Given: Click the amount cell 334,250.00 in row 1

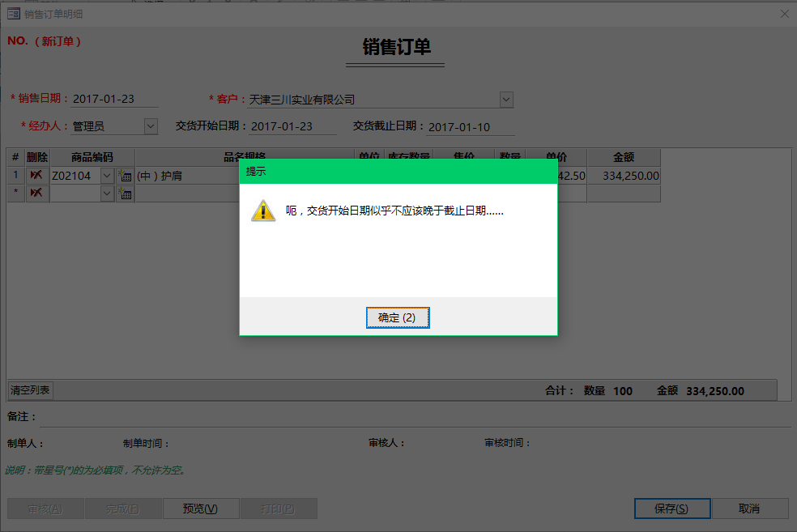Looking at the screenshot, I should coord(624,176).
